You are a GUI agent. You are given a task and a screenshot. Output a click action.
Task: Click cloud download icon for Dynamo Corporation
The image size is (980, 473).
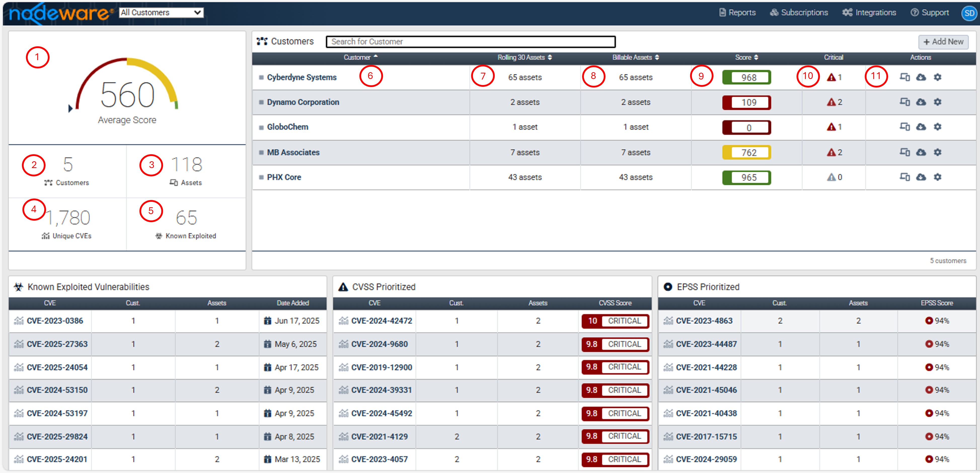[x=921, y=102]
